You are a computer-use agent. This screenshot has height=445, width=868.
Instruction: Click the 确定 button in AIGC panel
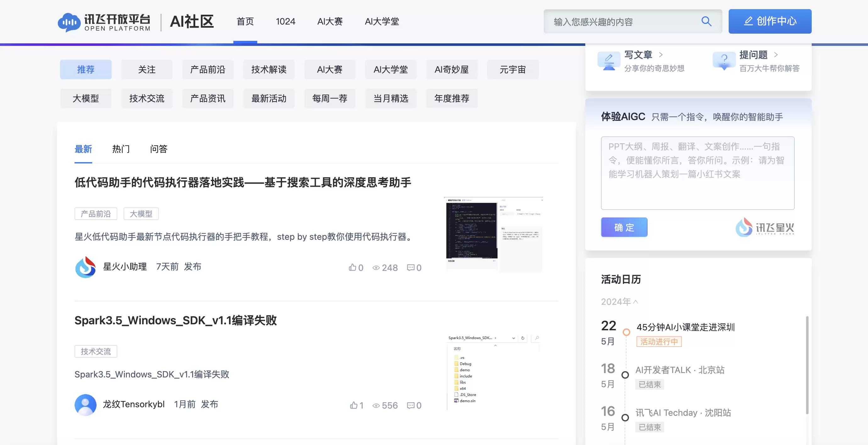624,227
